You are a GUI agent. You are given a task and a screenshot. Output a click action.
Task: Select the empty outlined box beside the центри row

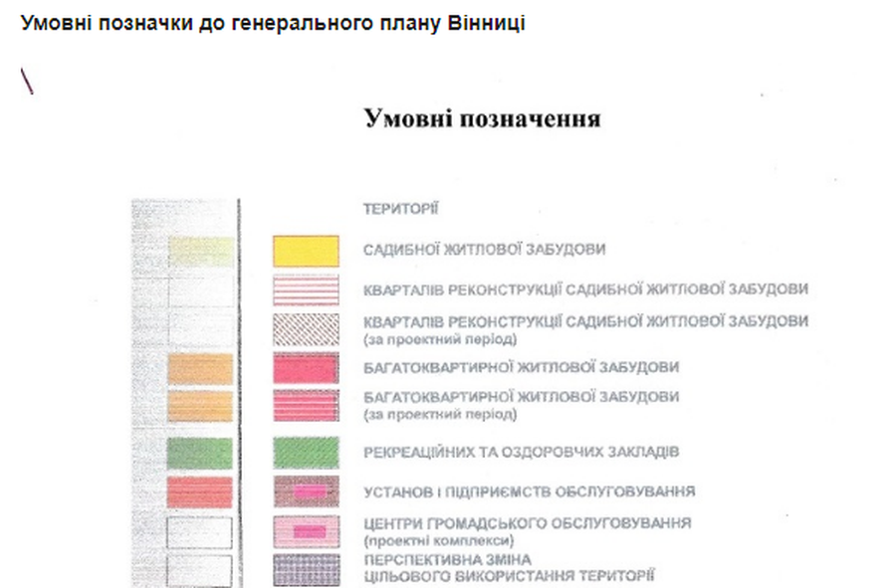point(199,532)
